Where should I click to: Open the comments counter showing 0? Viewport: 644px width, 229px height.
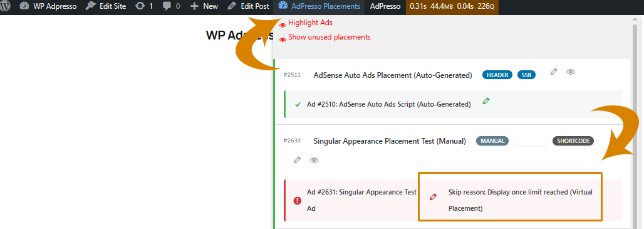[171, 6]
